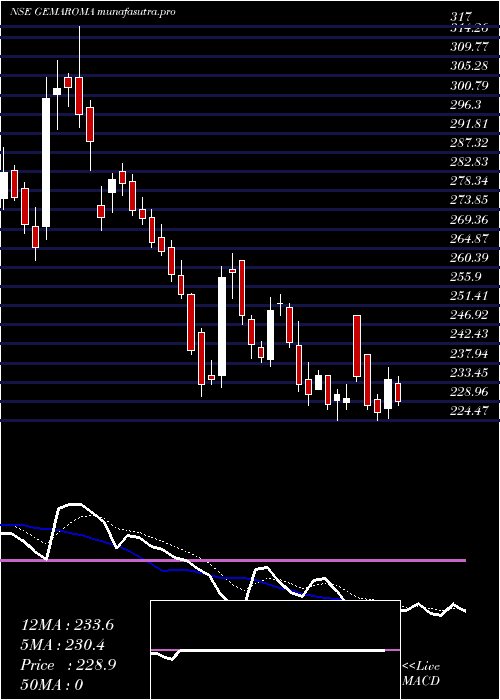Click the NSE GEMAROMA munafasutra.pro title text
Viewport: 500px width, 700px height.
pyautogui.click(x=92, y=12)
